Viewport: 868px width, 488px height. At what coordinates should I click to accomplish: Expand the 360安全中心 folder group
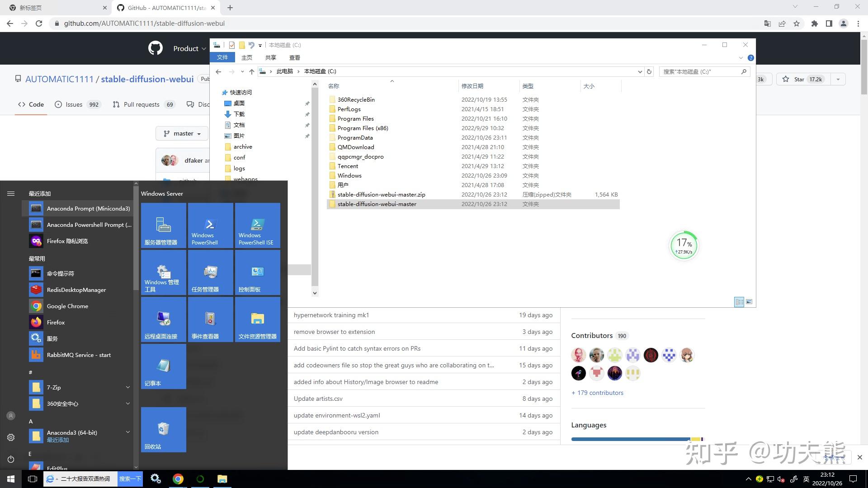click(x=128, y=404)
